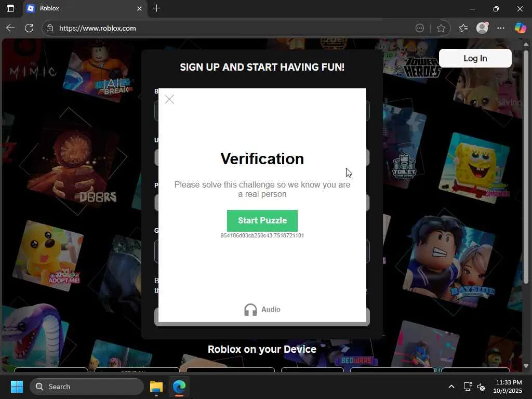View site information via the lock icon

point(50,28)
